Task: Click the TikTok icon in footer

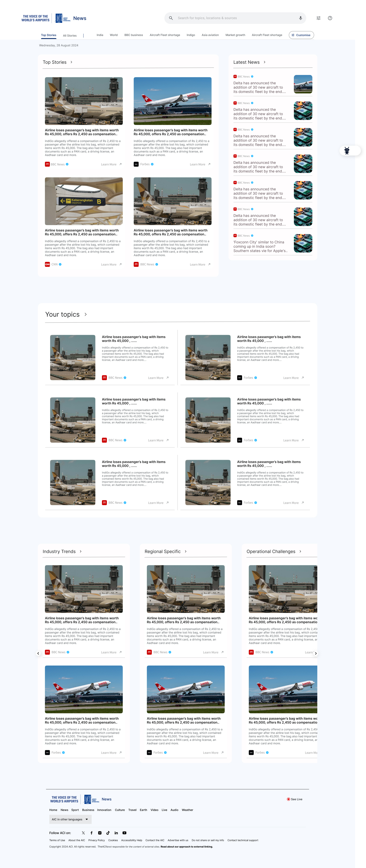Action: point(108,833)
